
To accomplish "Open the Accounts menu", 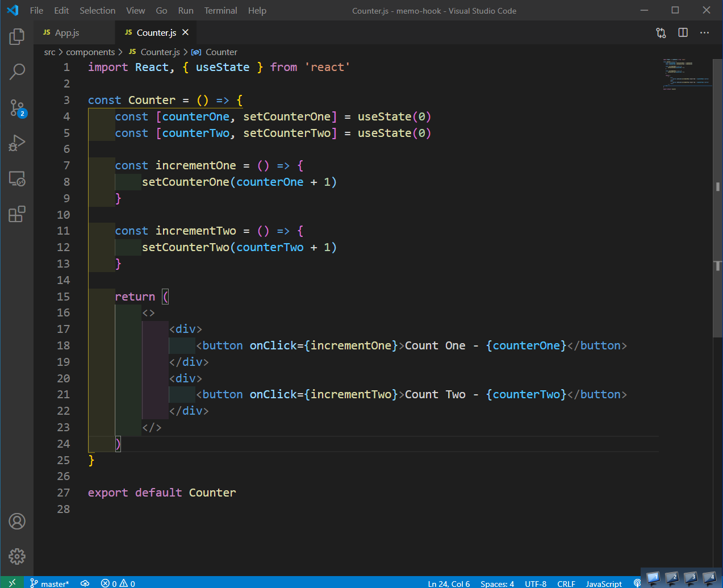I will 17,521.
